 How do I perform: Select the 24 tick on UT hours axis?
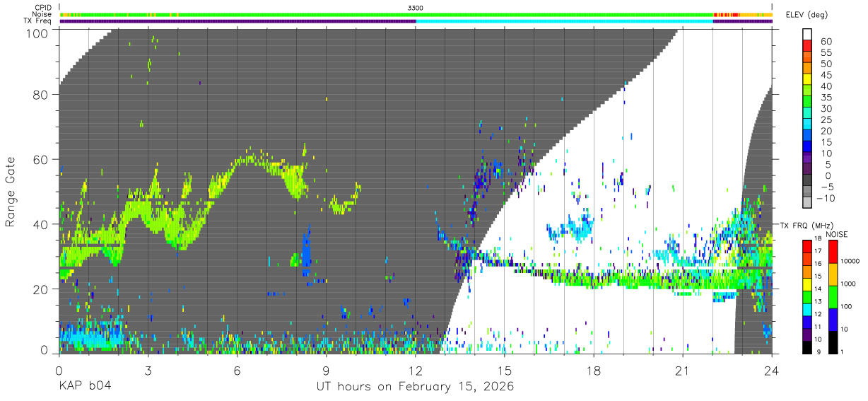point(772,369)
